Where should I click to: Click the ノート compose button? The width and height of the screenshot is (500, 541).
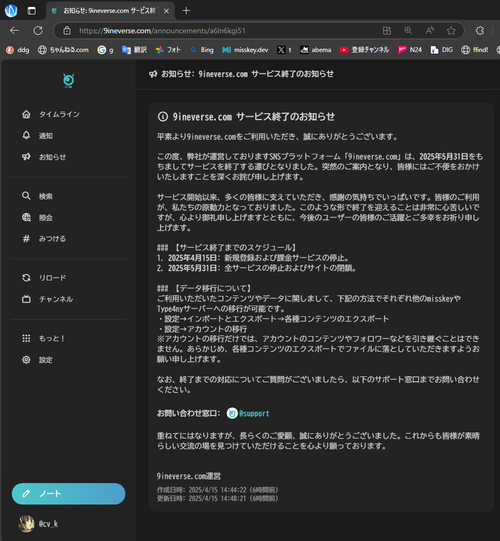click(x=68, y=494)
